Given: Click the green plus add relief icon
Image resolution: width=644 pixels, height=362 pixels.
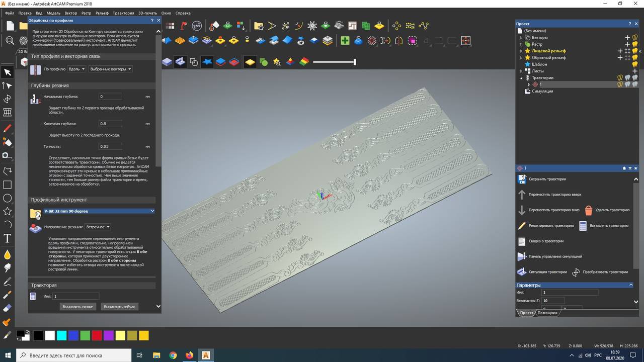Looking at the screenshot, I should 345,41.
